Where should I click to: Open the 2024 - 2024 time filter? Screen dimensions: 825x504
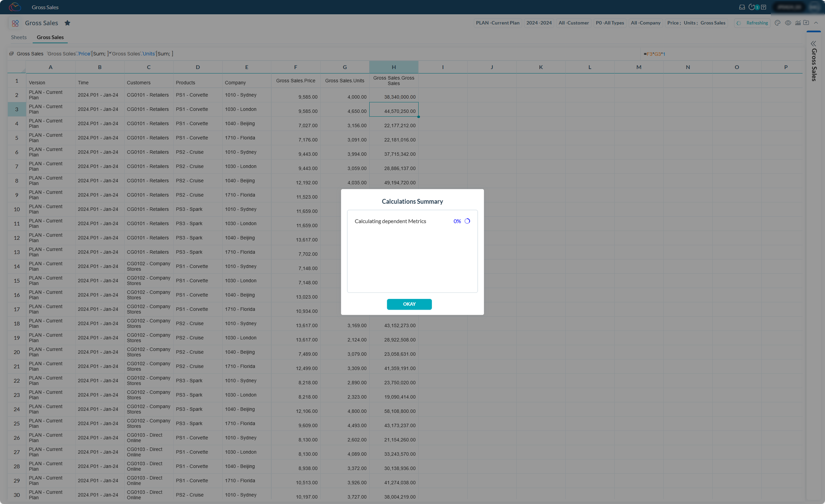tap(539, 23)
